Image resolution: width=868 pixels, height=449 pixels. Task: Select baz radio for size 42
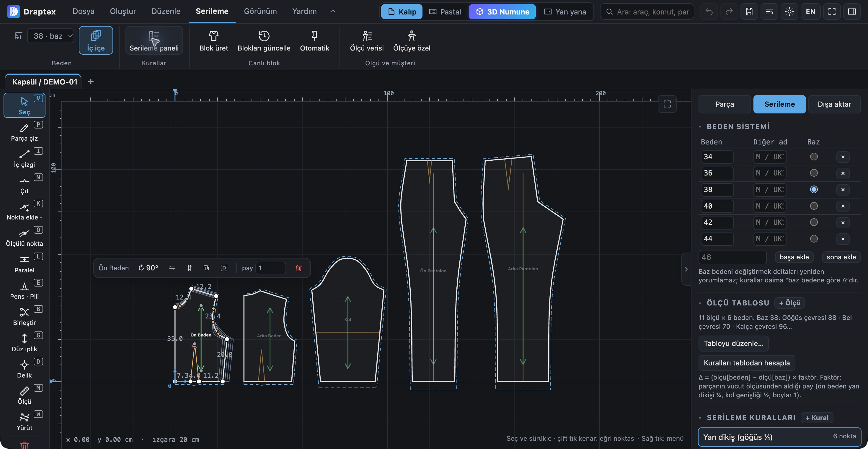point(814,222)
